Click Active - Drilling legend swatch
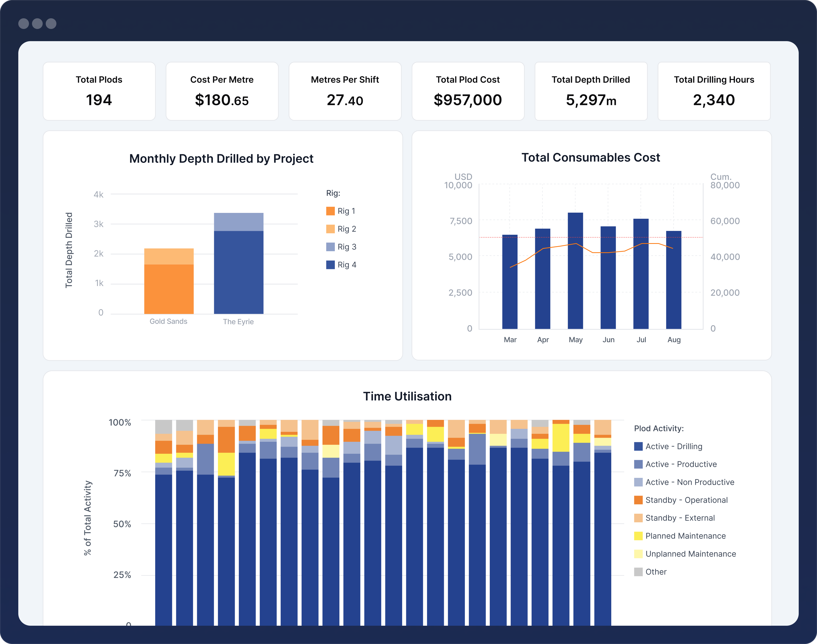The image size is (817, 644). tap(638, 446)
